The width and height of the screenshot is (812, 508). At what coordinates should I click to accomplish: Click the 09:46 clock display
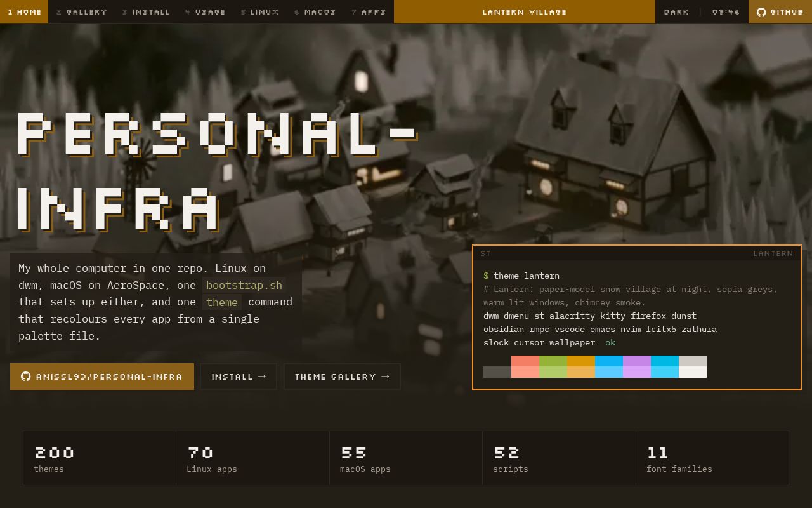point(726,11)
